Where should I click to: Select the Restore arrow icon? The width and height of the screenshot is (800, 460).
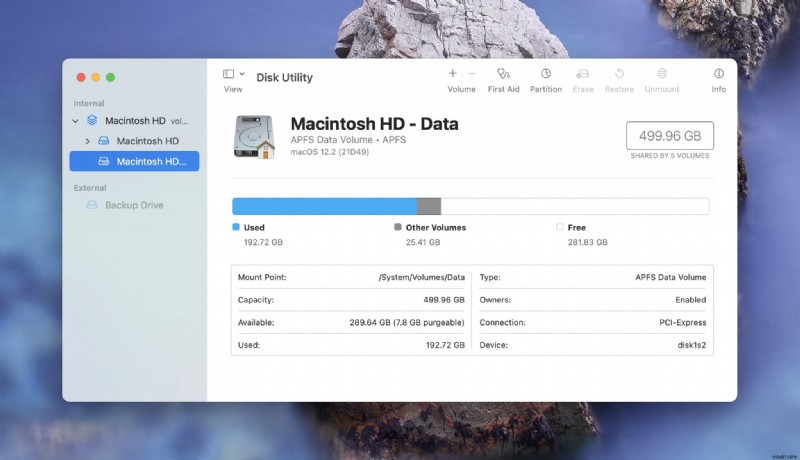[x=619, y=74]
